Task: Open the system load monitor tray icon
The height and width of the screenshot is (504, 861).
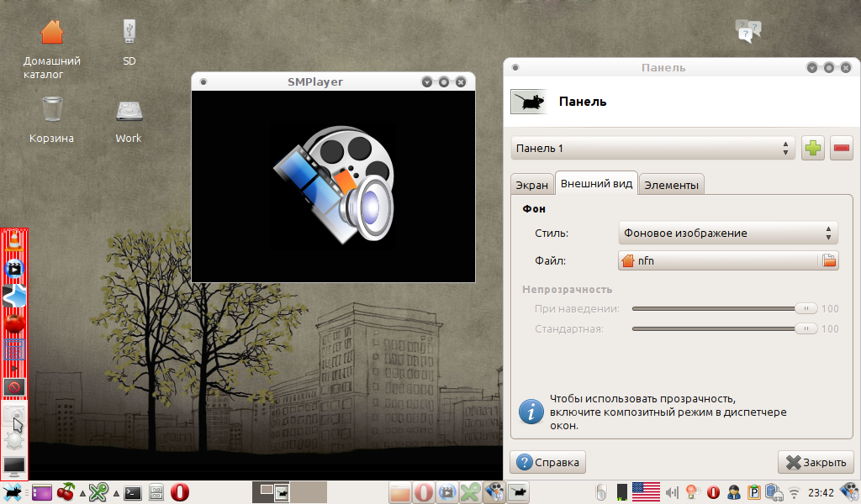Action: pyautogui.click(x=621, y=492)
